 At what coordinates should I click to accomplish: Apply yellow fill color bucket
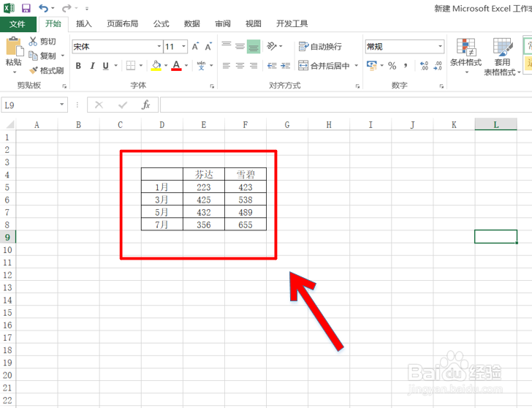click(x=156, y=66)
